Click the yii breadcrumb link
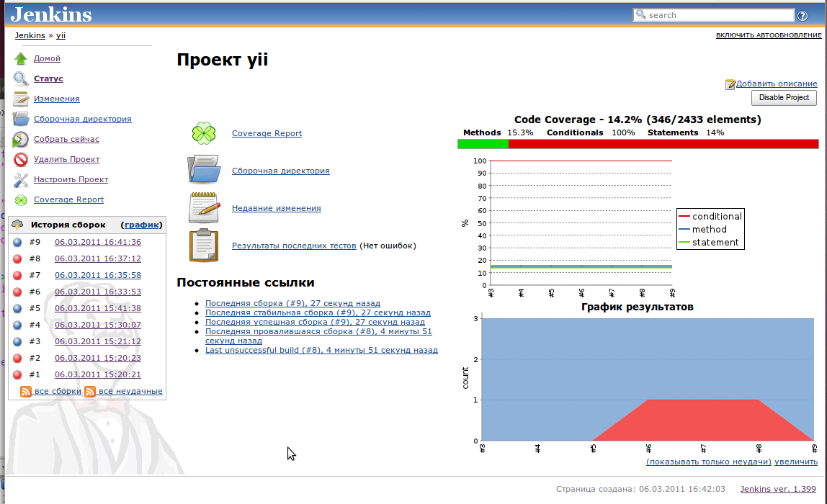This screenshot has height=504, width=827. click(61, 35)
